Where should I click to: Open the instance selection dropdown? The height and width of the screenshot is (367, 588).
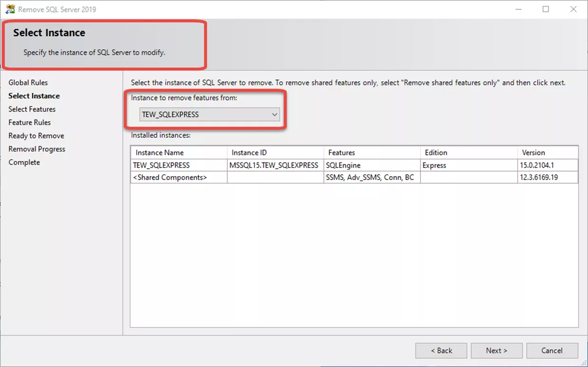pyautogui.click(x=209, y=114)
